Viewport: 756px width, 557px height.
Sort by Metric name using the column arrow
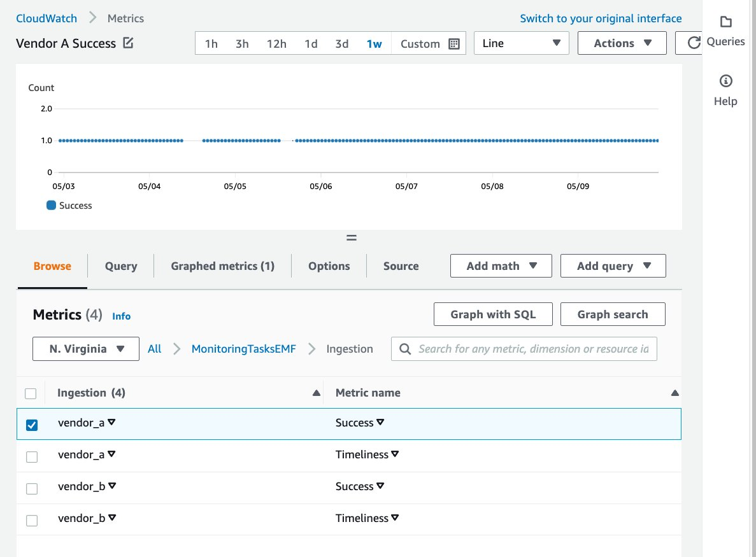point(674,392)
